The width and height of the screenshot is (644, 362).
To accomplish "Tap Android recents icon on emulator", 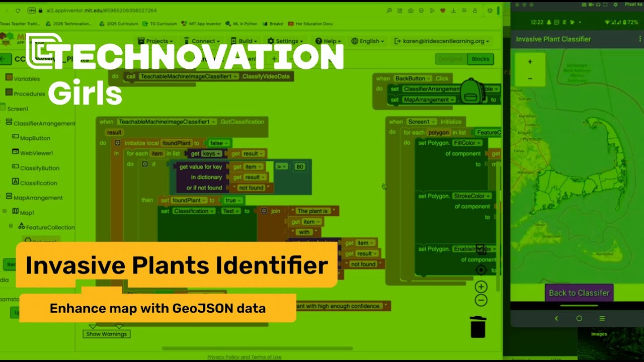I will [x=602, y=318].
